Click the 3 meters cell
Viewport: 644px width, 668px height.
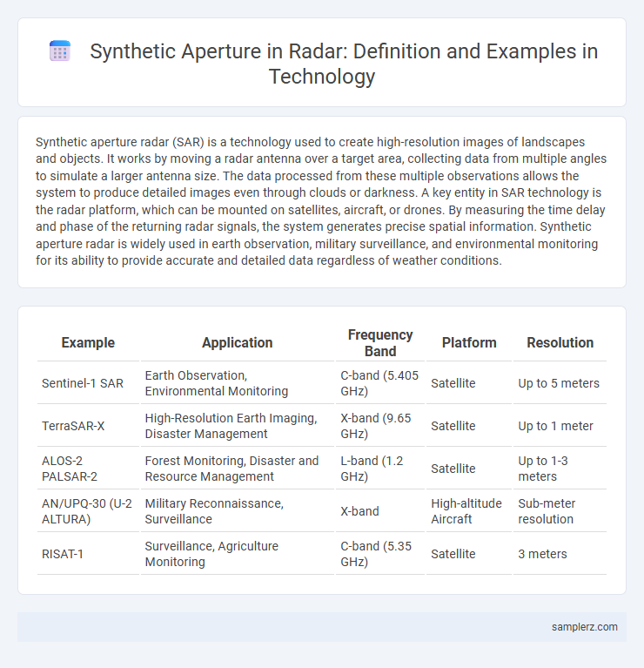[x=560, y=553]
